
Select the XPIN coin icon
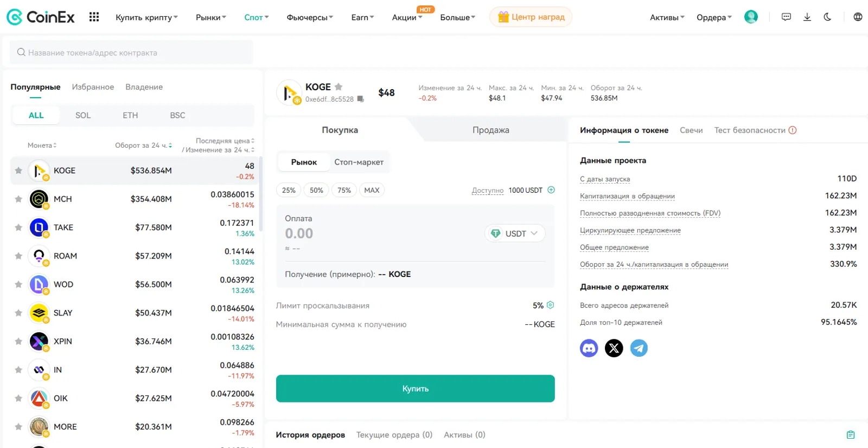click(39, 342)
